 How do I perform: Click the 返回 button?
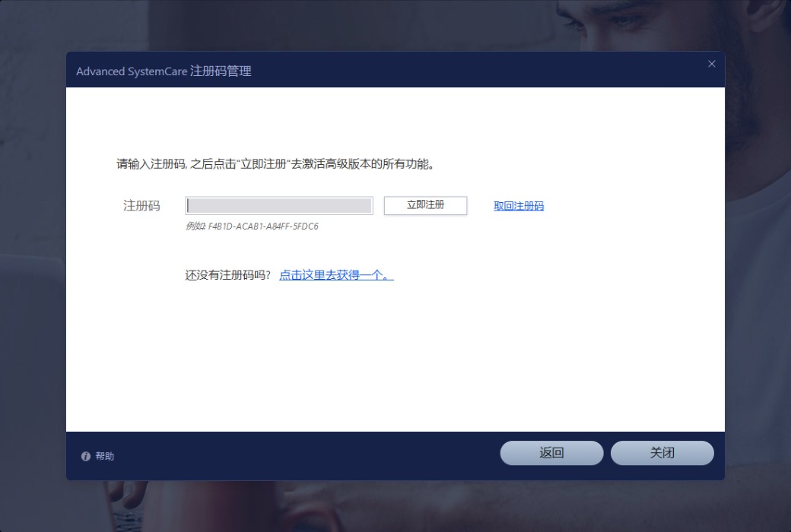tap(551, 453)
